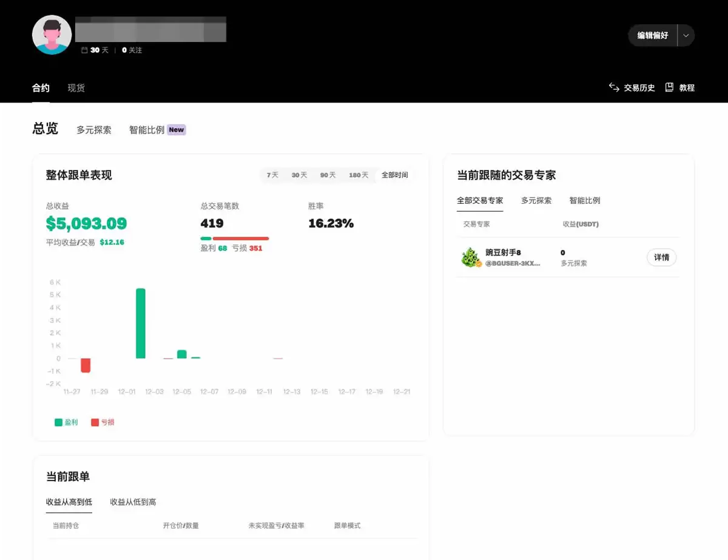Click the 详情 details button
This screenshot has width=728, height=560.
pyautogui.click(x=661, y=257)
